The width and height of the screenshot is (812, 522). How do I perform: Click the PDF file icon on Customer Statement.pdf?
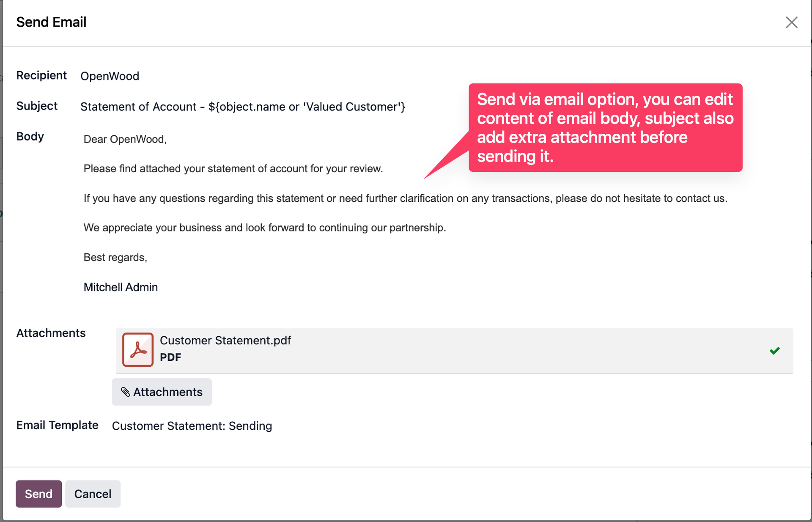137,349
